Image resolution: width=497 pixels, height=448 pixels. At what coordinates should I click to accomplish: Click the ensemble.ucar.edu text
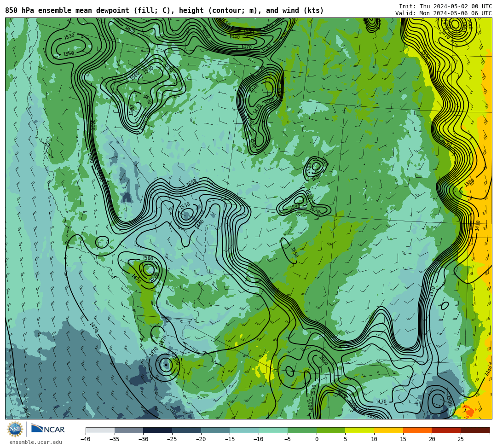click(36, 442)
